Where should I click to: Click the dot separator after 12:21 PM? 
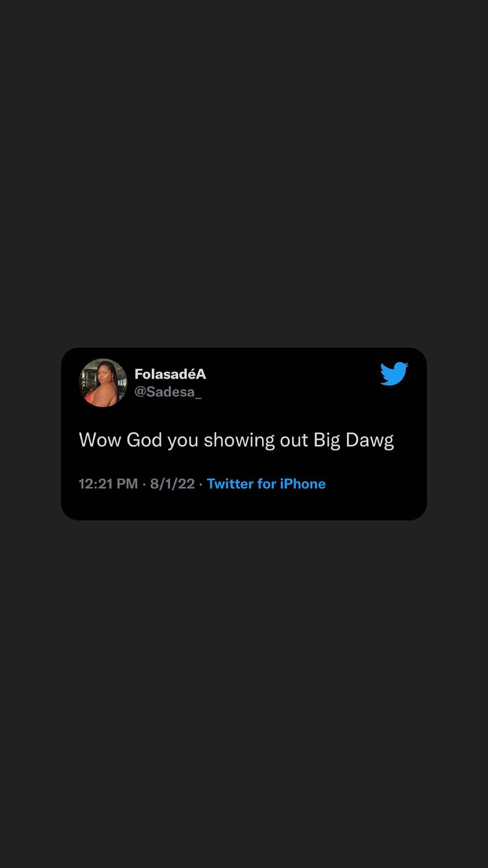coord(144,484)
